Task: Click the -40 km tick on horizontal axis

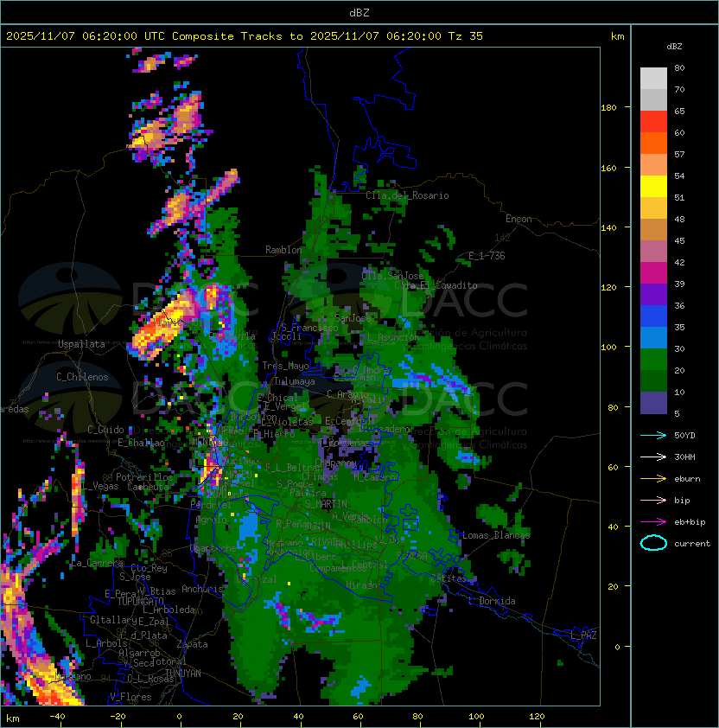Action: (x=57, y=717)
